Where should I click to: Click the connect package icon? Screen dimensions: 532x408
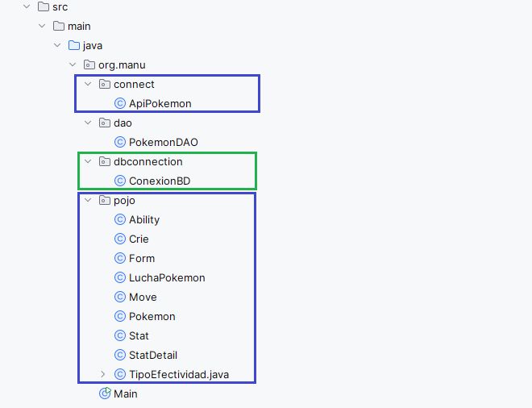pos(105,84)
